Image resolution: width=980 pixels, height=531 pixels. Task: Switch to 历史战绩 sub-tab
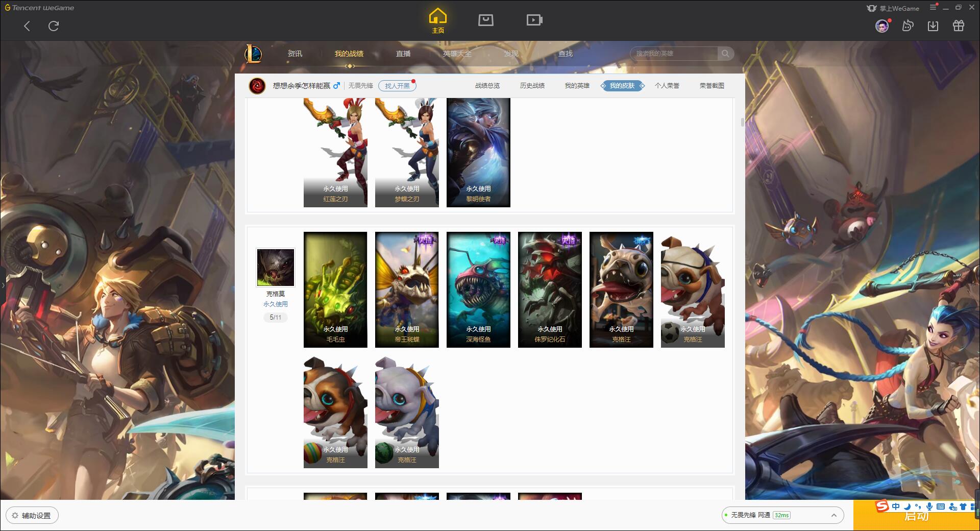(532, 86)
